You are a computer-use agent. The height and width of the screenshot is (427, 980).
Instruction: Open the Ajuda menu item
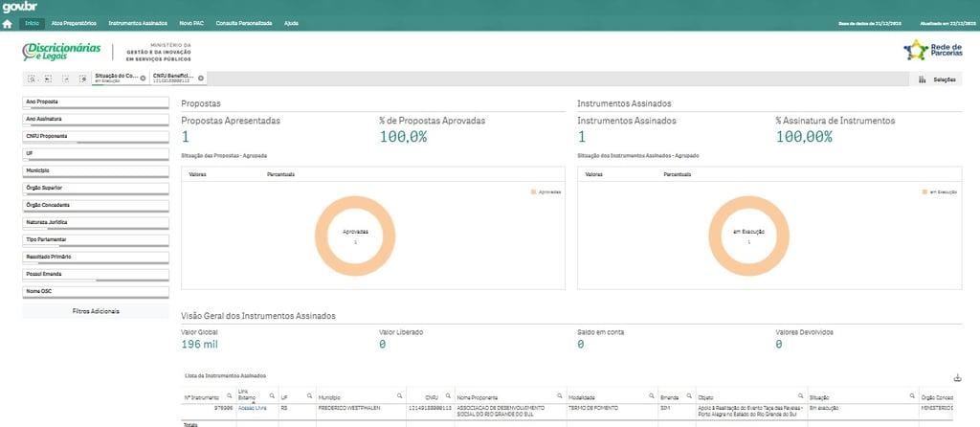(x=291, y=23)
